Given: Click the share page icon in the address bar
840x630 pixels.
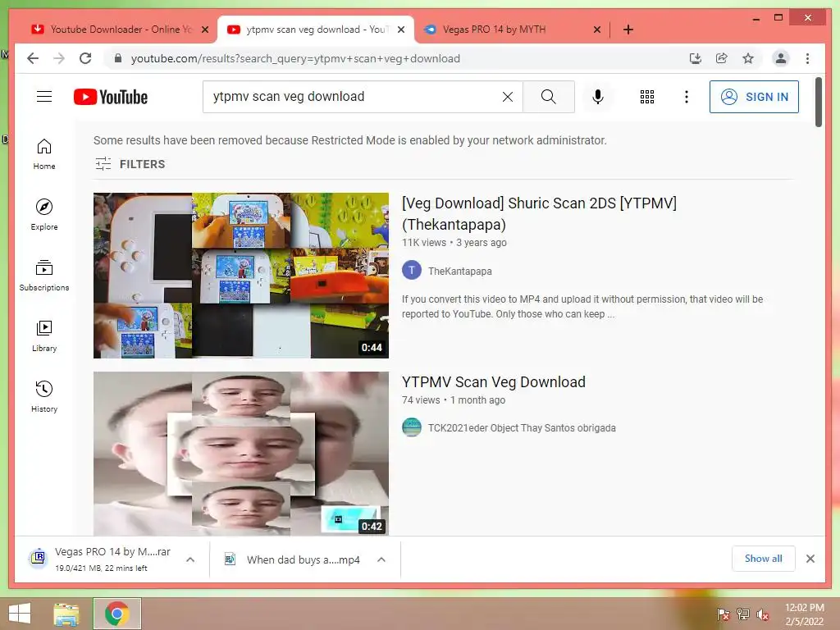Looking at the screenshot, I should coord(722,58).
